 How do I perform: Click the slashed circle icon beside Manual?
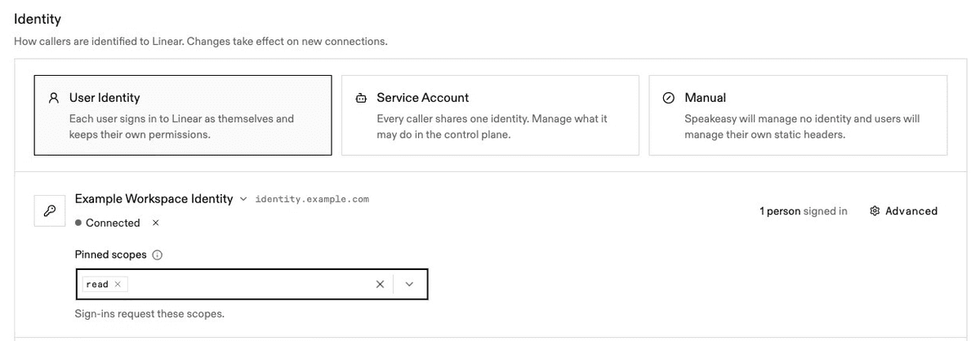click(x=669, y=98)
